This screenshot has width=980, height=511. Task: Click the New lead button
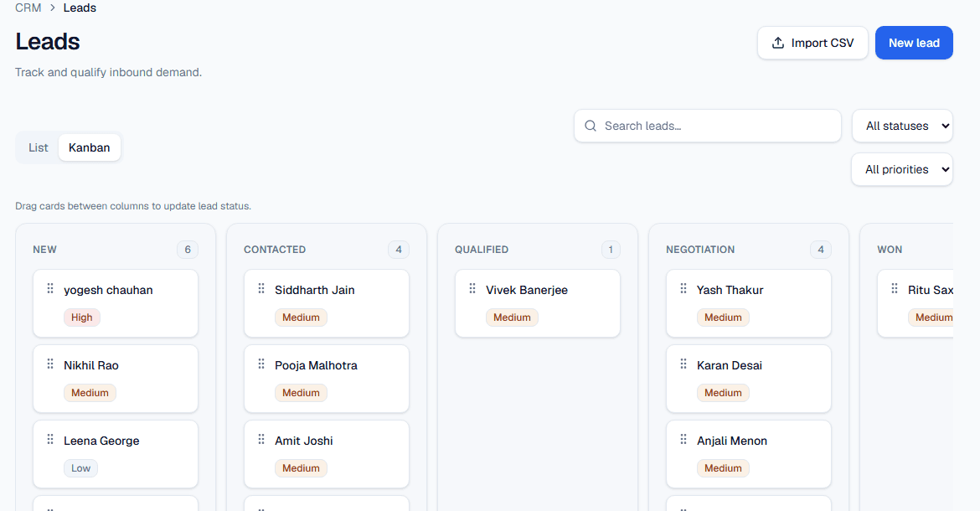[914, 43]
